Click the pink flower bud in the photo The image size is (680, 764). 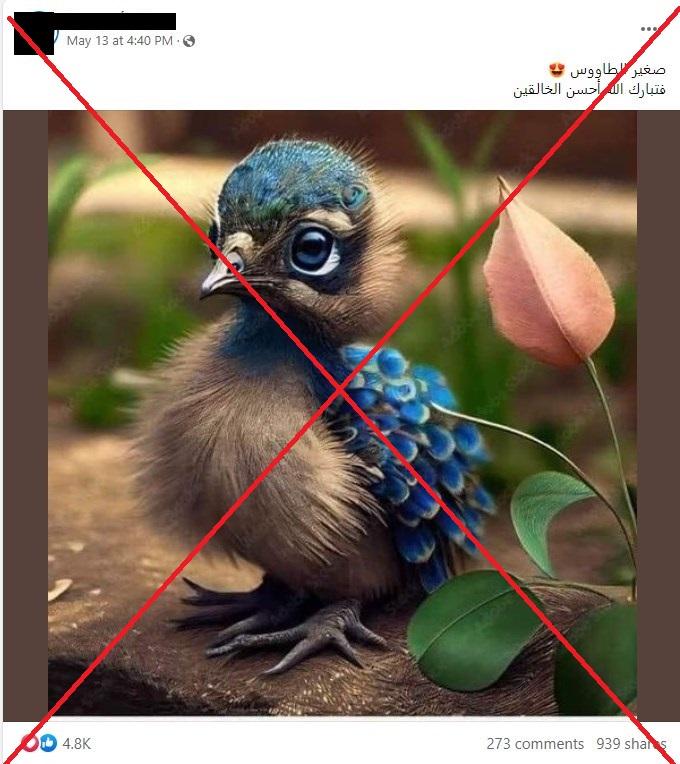[548, 275]
